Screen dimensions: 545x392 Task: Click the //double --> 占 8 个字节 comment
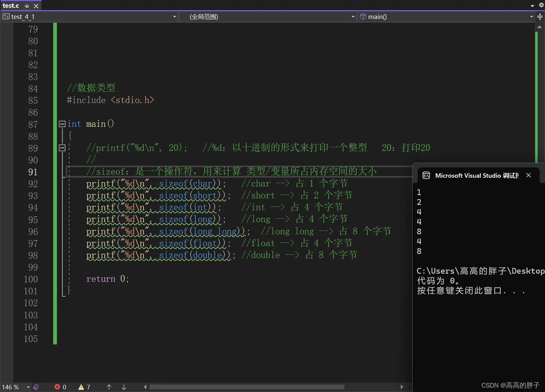tap(299, 255)
